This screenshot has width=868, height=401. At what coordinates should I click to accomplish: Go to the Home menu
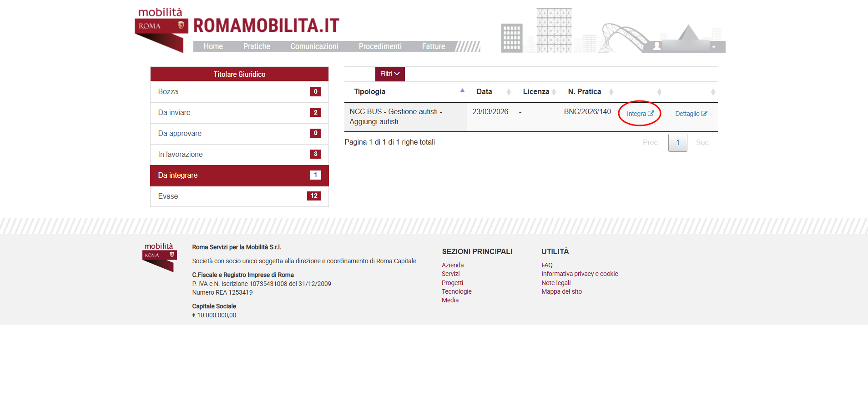point(213,46)
